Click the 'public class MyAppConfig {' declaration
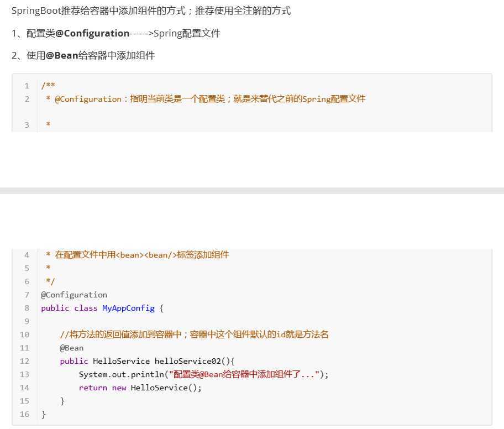 pos(102,308)
